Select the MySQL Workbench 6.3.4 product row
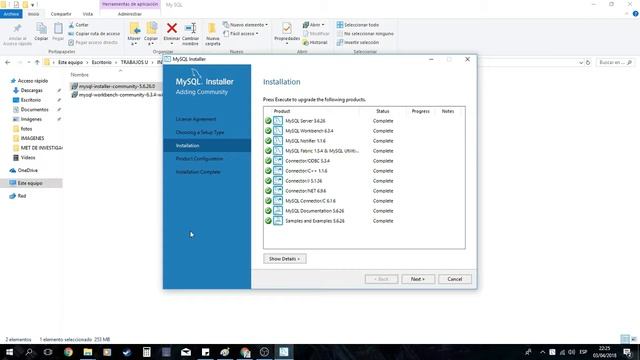Screen dimensions: 640x360 (364, 131)
